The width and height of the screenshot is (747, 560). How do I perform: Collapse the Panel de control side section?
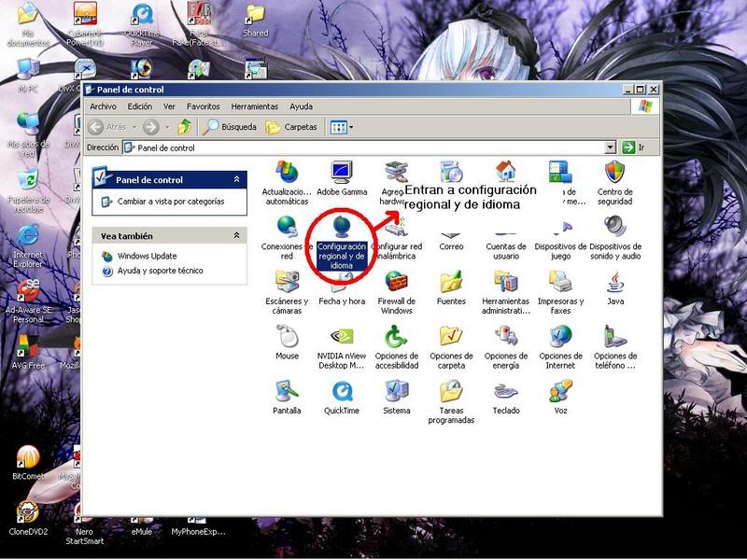tap(237, 179)
